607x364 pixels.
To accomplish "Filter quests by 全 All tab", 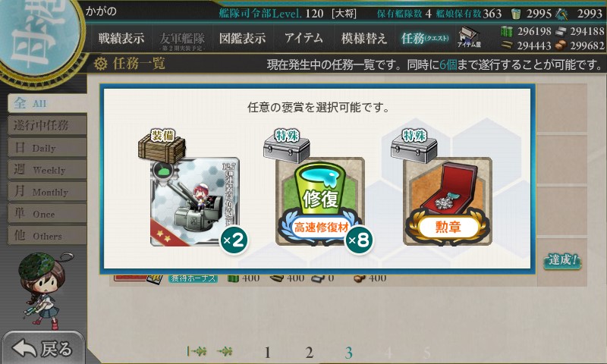I will [47, 103].
